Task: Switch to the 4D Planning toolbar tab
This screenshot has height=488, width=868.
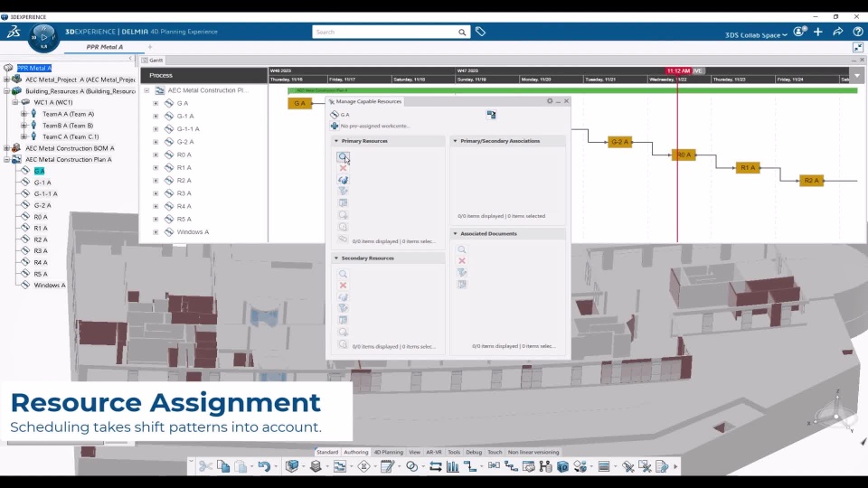Action: coord(388,452)
